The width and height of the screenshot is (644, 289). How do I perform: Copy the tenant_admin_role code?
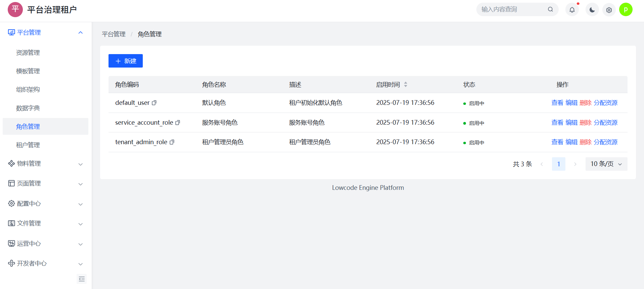[172, 142]
